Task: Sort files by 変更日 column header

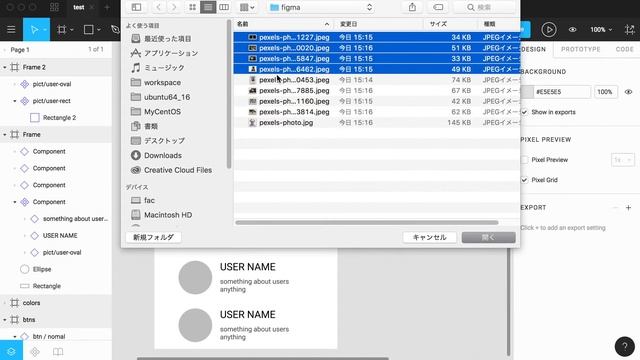Action: click(x=379, y=24)
